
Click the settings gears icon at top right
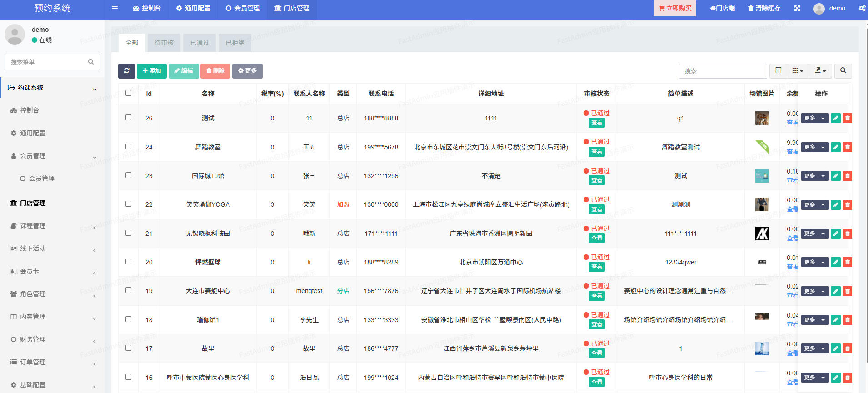[x=862, y=8]
